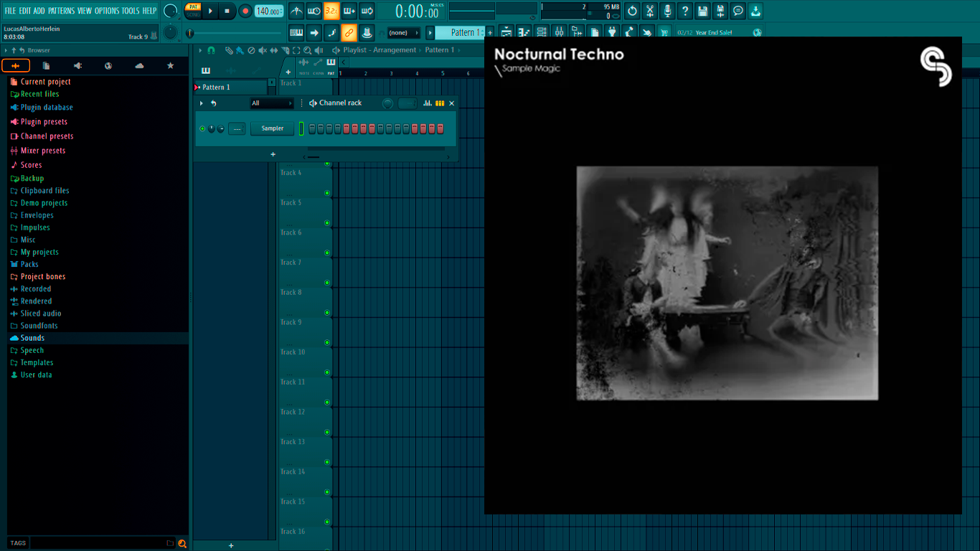
Task: Open the audio editor scissors icon
Action: [650, 11]
